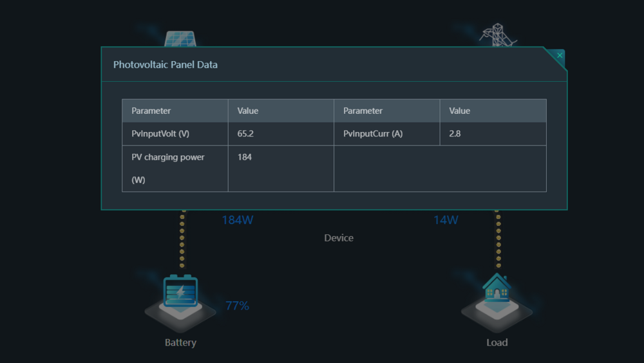Click the 14W power flow label
This screenshot has height=363, width=644.
tap(446, 220)
